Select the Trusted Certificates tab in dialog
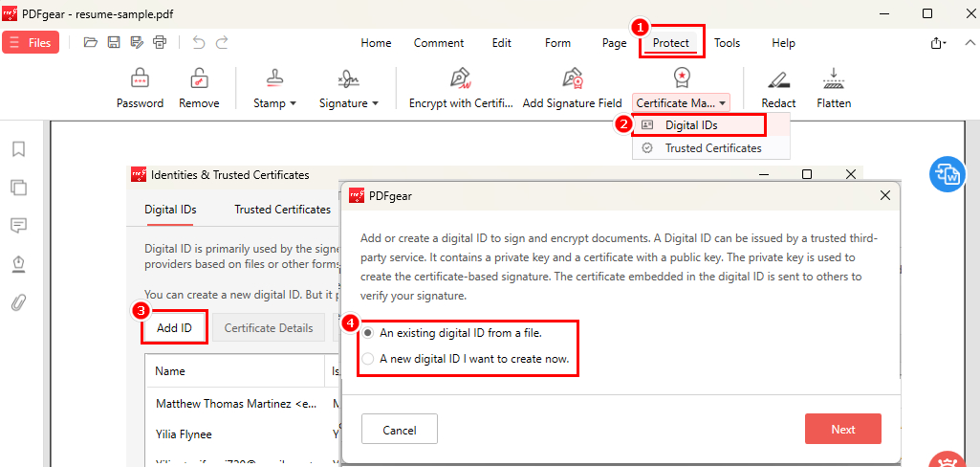 tap(282, 210)
